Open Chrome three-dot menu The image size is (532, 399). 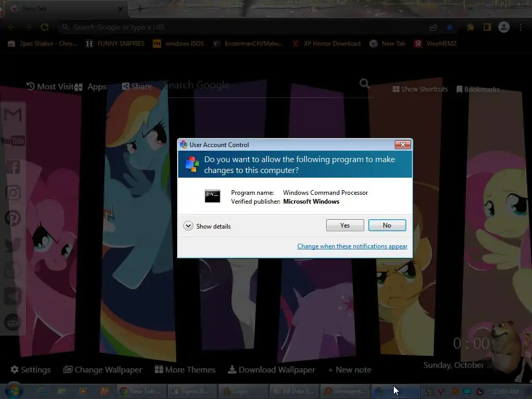click(521, 27)
